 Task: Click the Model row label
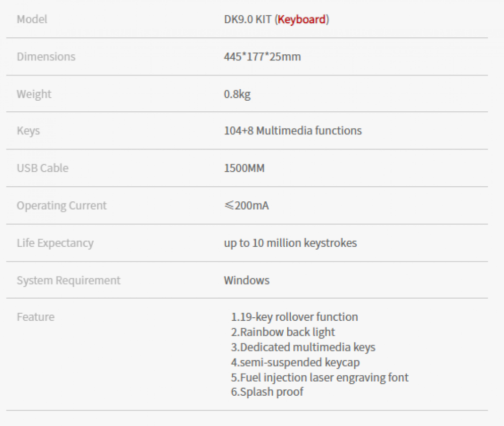(x=32, y=20)
